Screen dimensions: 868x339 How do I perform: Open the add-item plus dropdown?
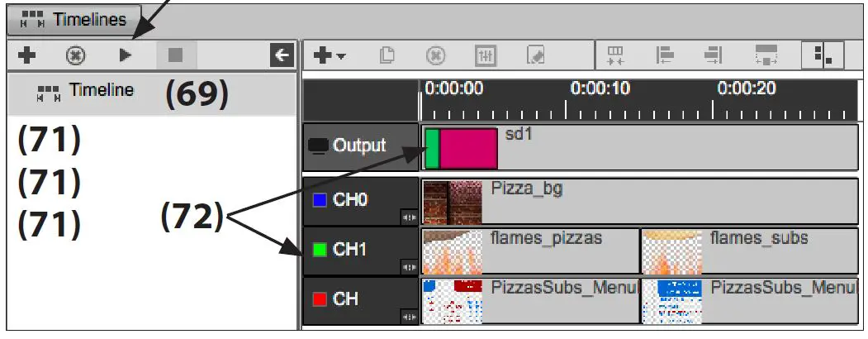[330, 55]
